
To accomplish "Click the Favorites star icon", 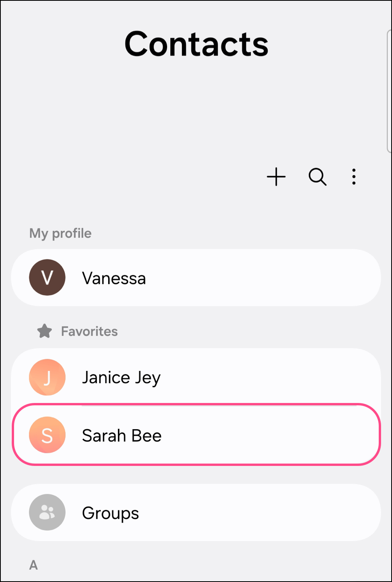I will 45,331.
